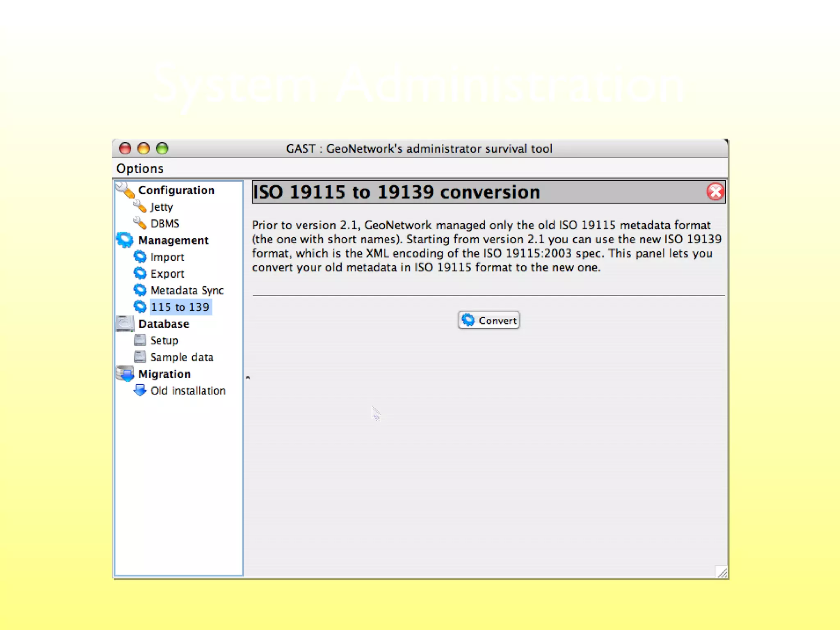
Task: Close the ISO conversion panel with red X
Action: pos(715,192)
